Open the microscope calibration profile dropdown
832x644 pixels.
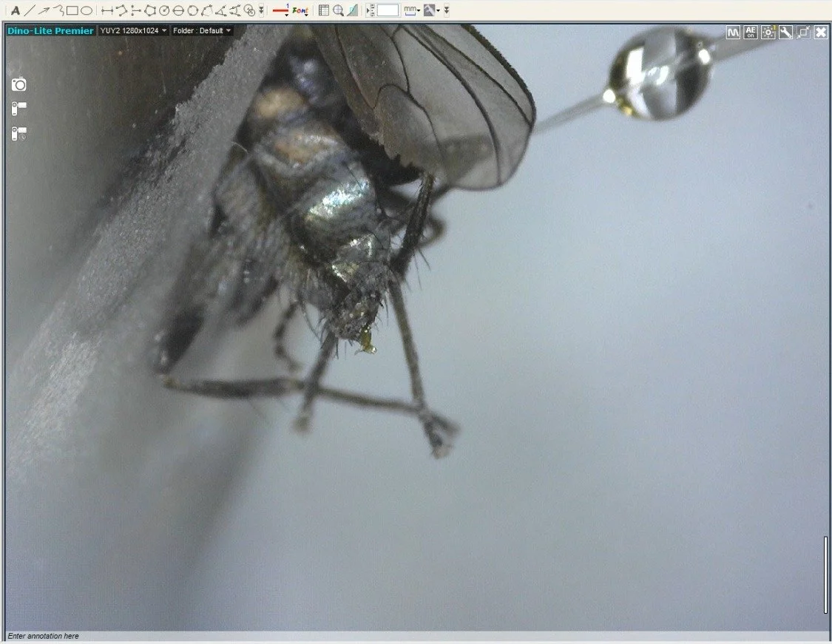(431, 10)
